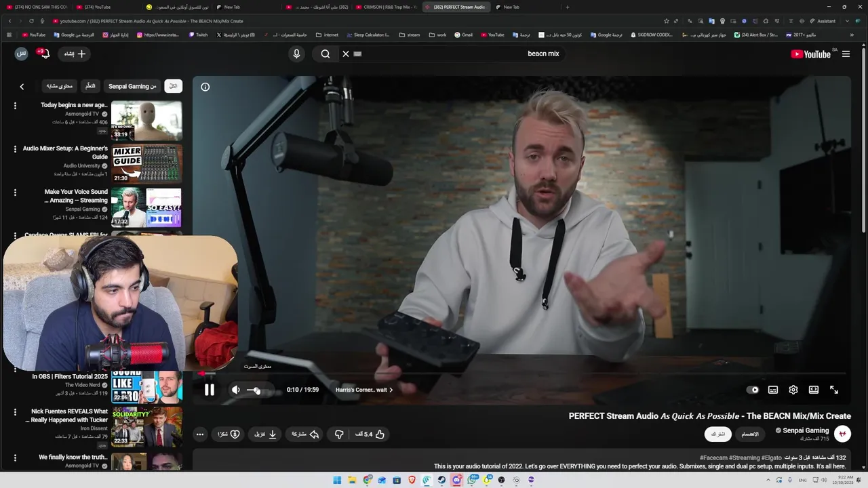Image resolution: width=868 pixels, height=488 pixels.
Task: Open the Senpai Gaming channel name link
Action: tap(806, 430)
